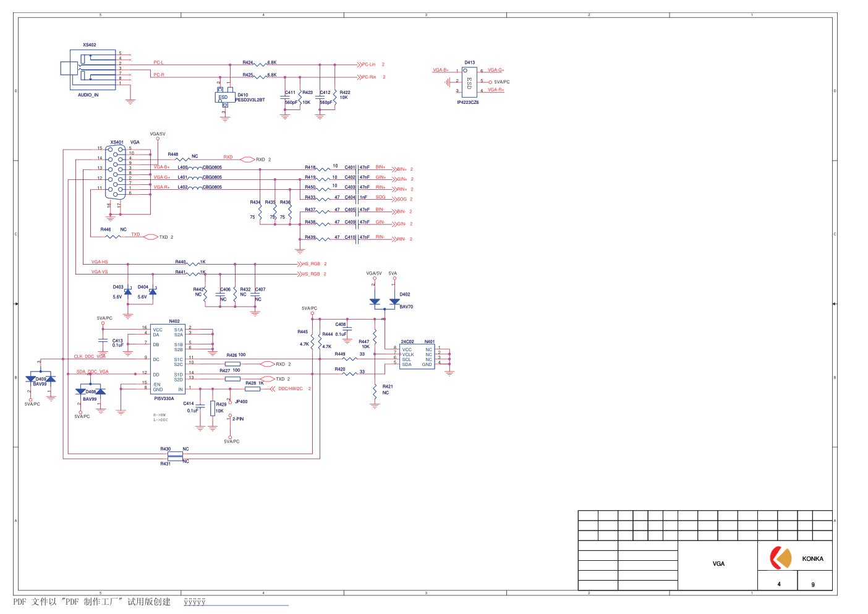Select the R448 NC resistor label

click(x=173, y=155)
